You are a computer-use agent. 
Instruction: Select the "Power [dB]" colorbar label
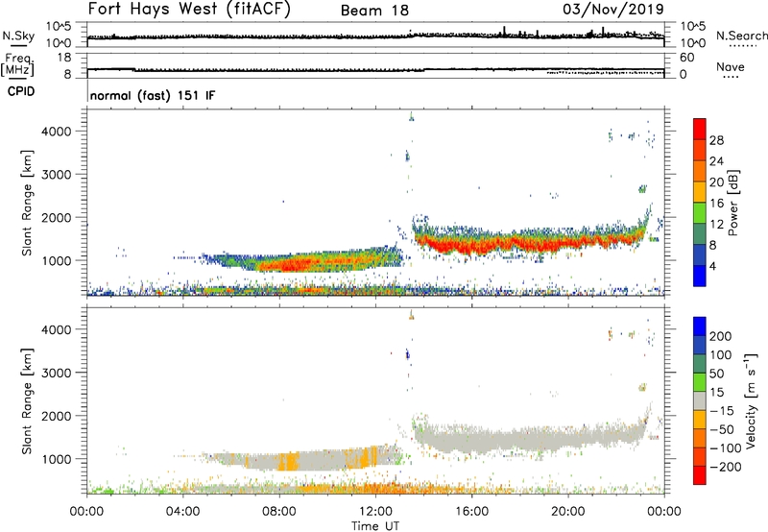point(732,203)
